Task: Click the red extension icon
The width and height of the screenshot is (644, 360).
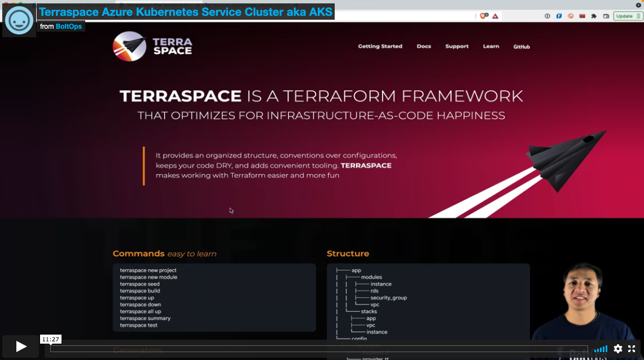Action: click(582, 16)
